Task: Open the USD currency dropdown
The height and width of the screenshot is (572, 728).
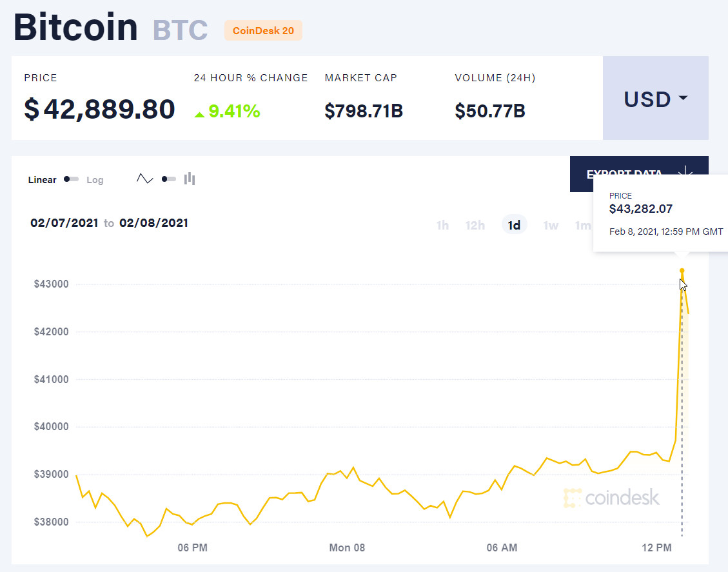Action: (x=655, y=99)
